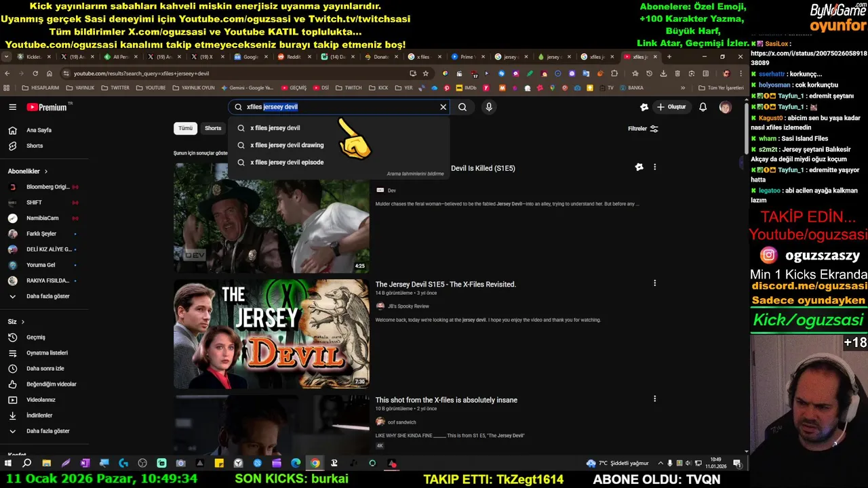The image size is (868, 488).
Task: Select the Shorts filter chip
Action: click(x=213, y=128)
